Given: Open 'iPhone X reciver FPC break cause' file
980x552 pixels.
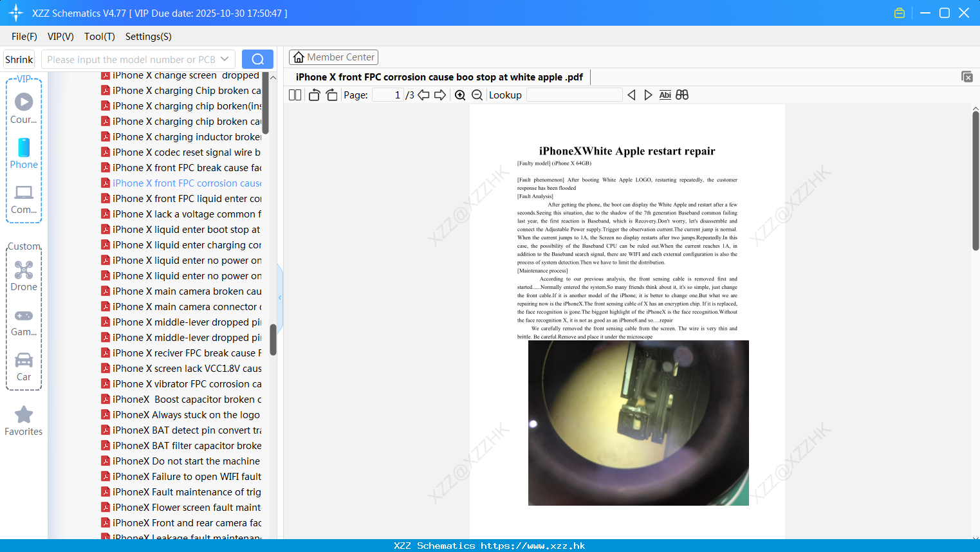Looking at the screenshot, I should [181, 353].
